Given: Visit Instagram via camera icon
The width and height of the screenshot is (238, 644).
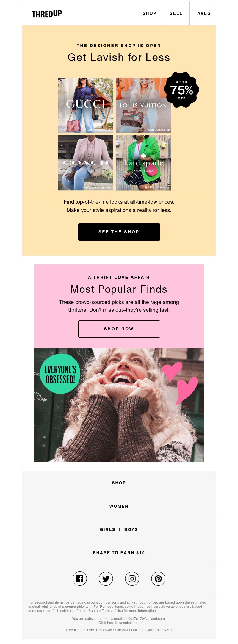Looking at the screenshot, I should click(x=132, y=579).
